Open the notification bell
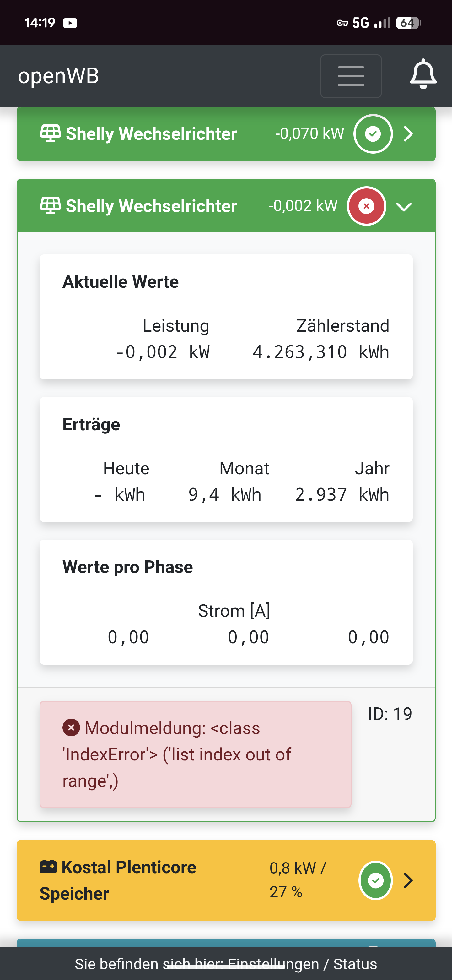Image resolution: width=452 pixels, height=980 pixels. pyautogui.click(x=423, y=74)
